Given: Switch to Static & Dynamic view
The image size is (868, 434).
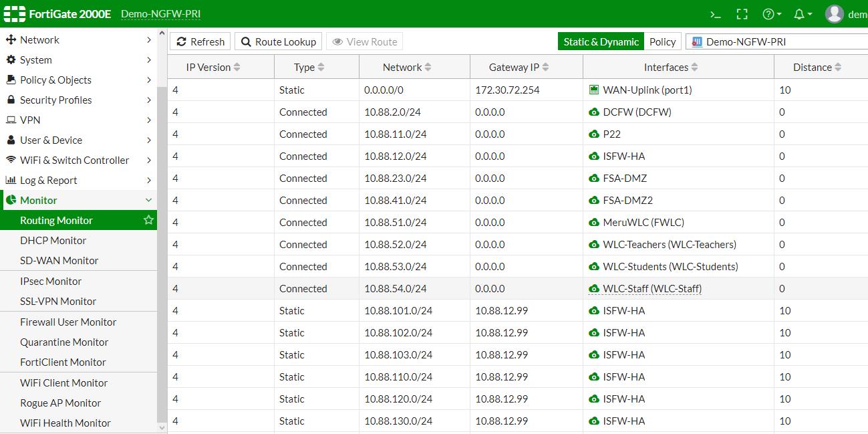Looking at the screenshot, I should [x=601, y=41].
